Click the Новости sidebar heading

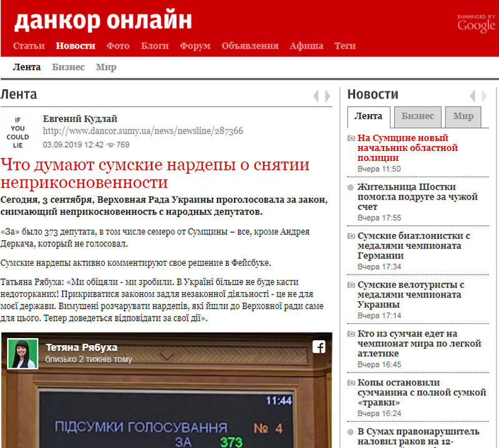pyautogui.click(x=372, y=95)
